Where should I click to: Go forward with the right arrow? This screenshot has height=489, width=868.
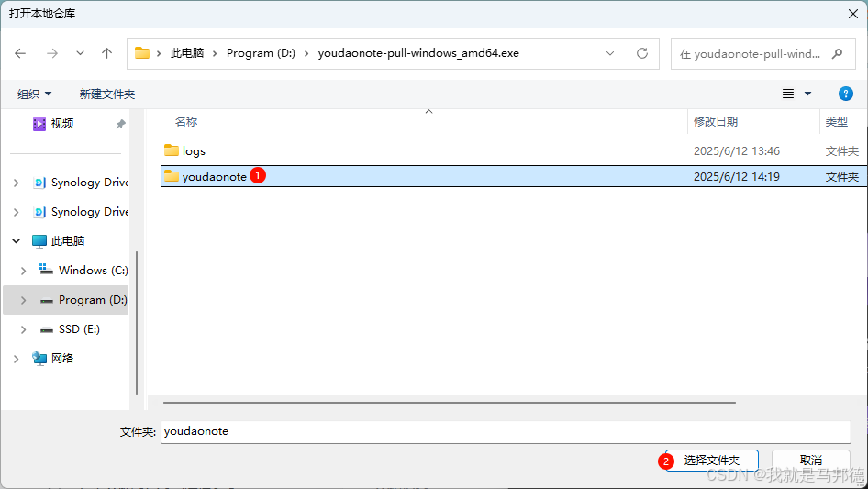coord(52,53)
